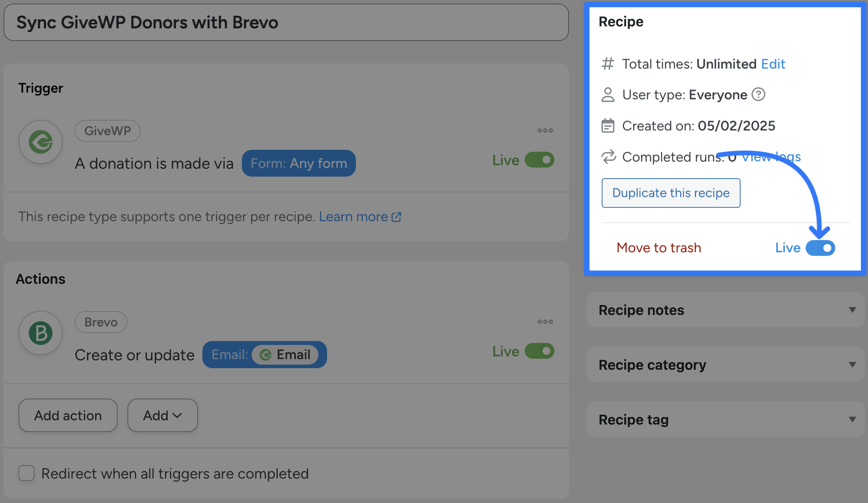Click the User type help question icon
This screenshot has width=868, height=503.
(x=758, y=95)
